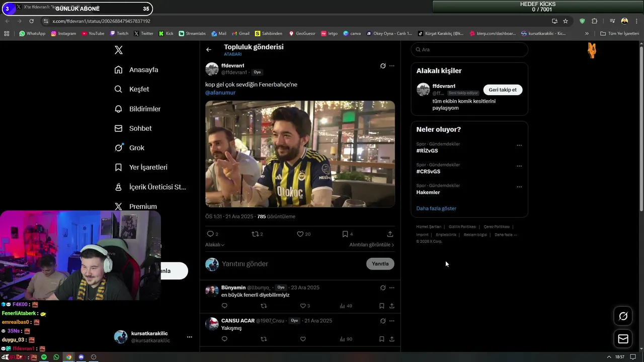The width and height of the screenshot is (644, 362).
Task: Click Daha fazla göster link
Action: tap(436, 208)
